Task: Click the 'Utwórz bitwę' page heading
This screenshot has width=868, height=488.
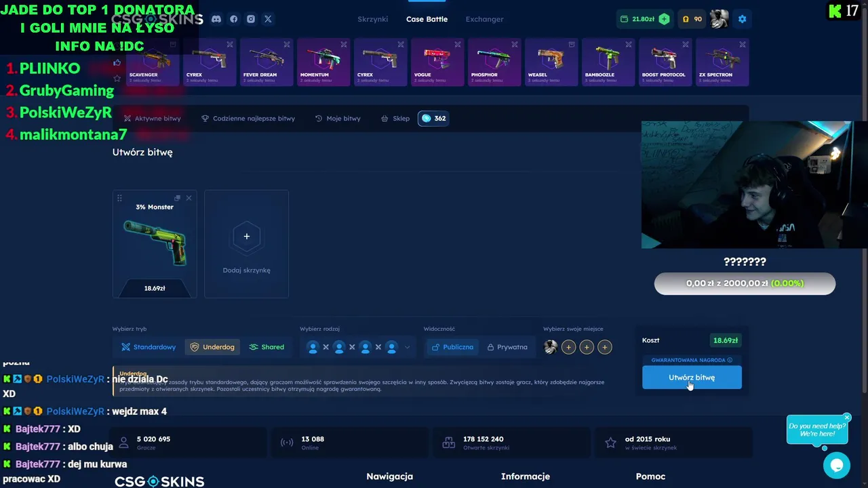Action: 142,152
